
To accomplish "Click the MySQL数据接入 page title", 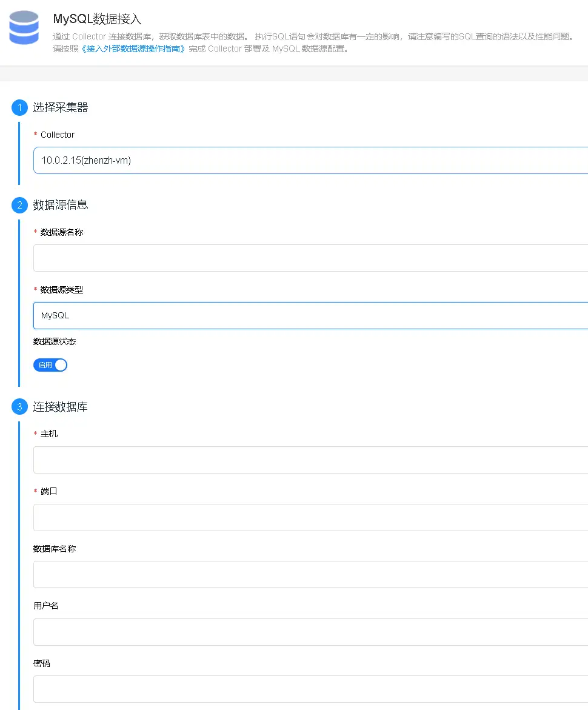I will tap(97, 19).
